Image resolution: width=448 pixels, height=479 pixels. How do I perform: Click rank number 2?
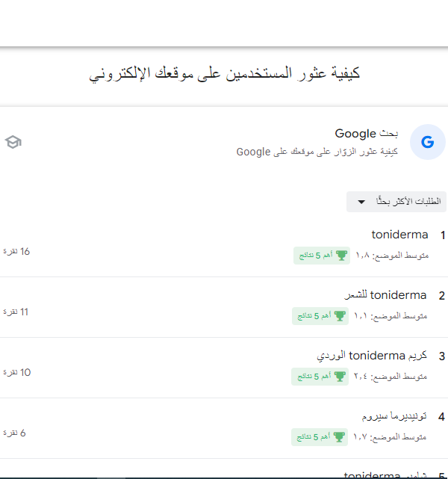(x=441, y=296)
